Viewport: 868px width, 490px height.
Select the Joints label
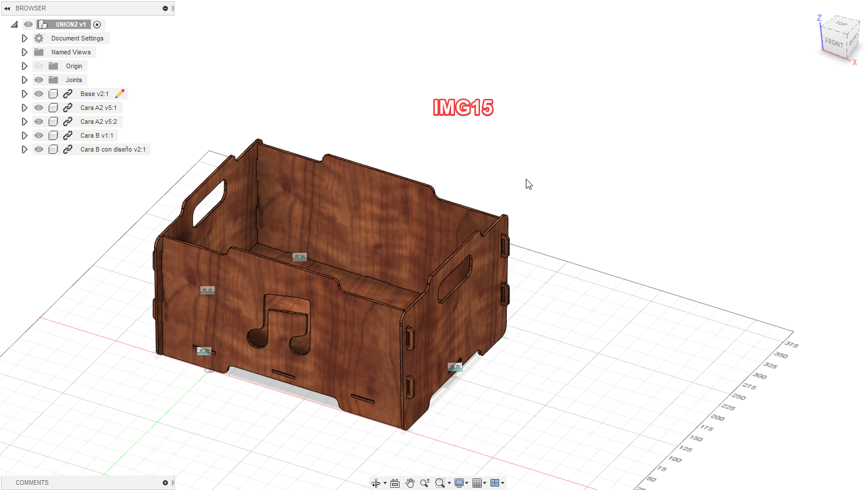pyautogui.click(x=74, y=80)
